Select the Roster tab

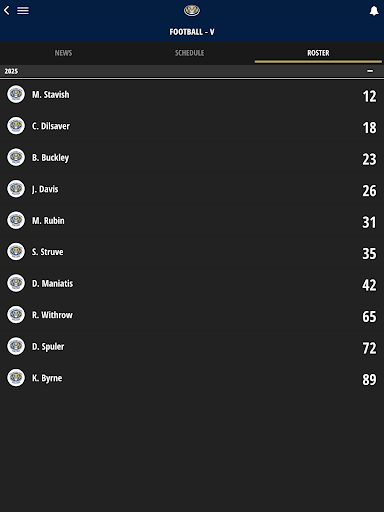tap(318, 53)
